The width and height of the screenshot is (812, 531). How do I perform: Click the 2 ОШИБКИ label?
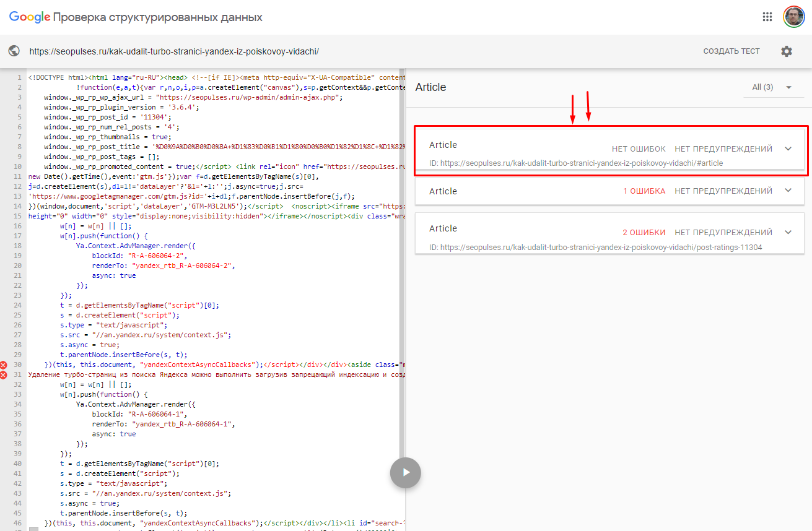click(x=644, y=233)
